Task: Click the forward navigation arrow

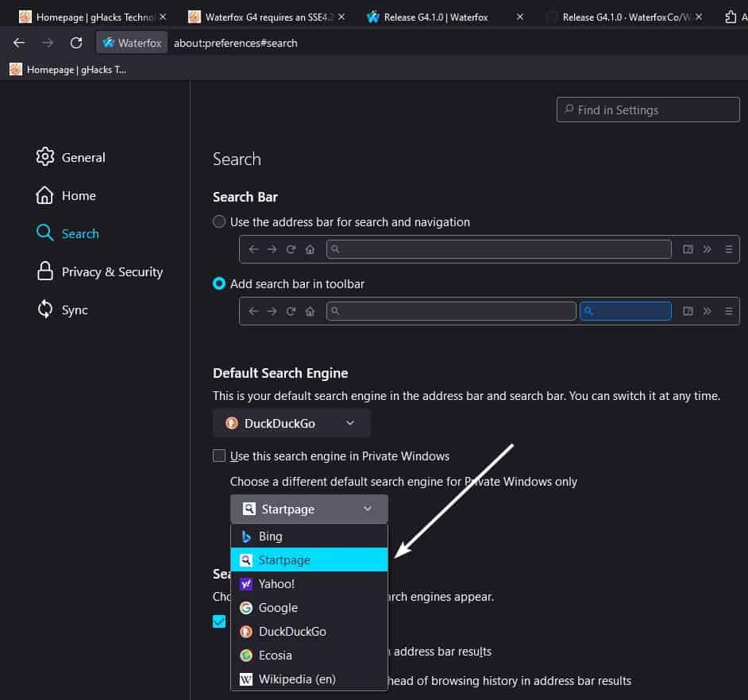Action: coord(48,43)
